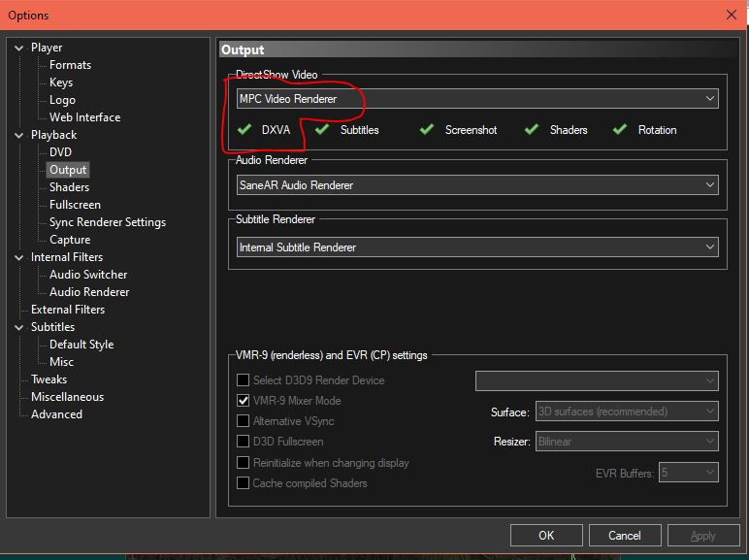Check Cache compiled Shaders option
The height and width of the screenshot is (560, 749).
coord(244,483)
